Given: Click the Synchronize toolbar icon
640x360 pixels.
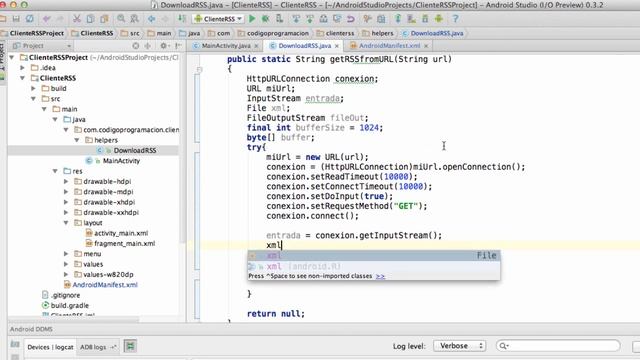Looking at the screenshot, I should click(x=30, y=19).
